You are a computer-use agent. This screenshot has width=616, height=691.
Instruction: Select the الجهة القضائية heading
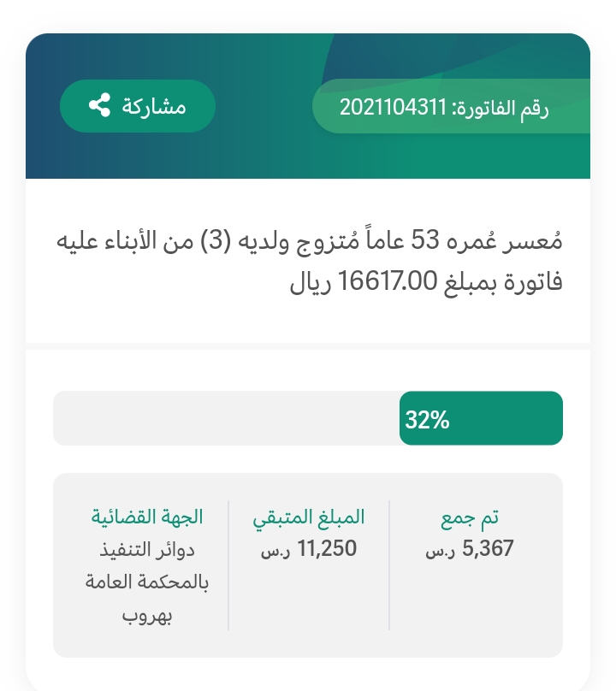click(x=147, y=517)
